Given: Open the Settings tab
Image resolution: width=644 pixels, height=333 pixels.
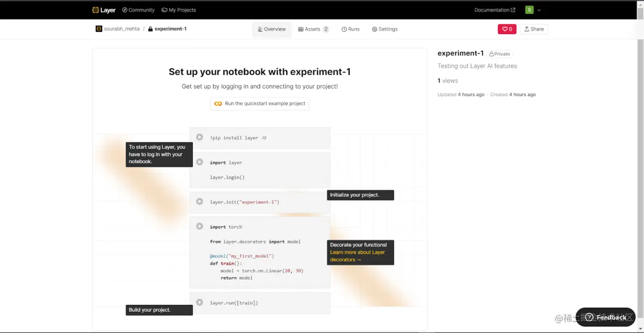Looking at the screenshot, I should tap(384, 29).
